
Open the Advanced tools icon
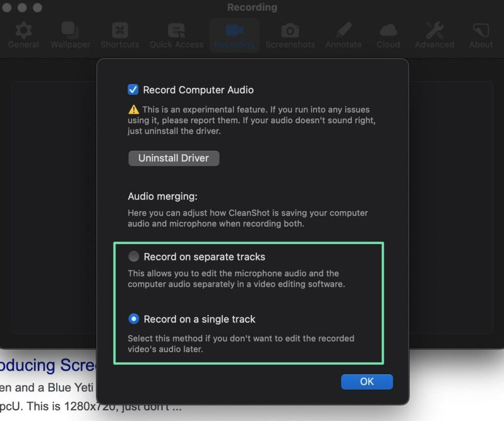tap(434, 31)
